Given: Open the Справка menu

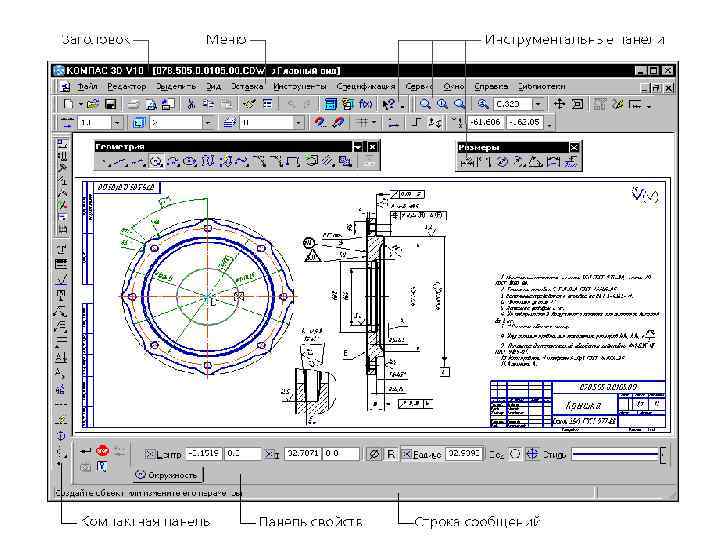Looking at the screenshot, I should point(491,86).
